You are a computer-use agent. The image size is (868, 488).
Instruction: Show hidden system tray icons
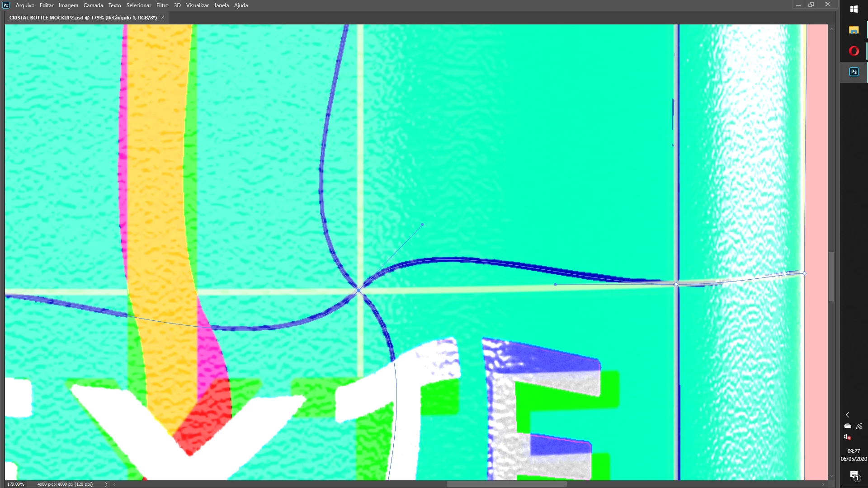coord(848,415)
